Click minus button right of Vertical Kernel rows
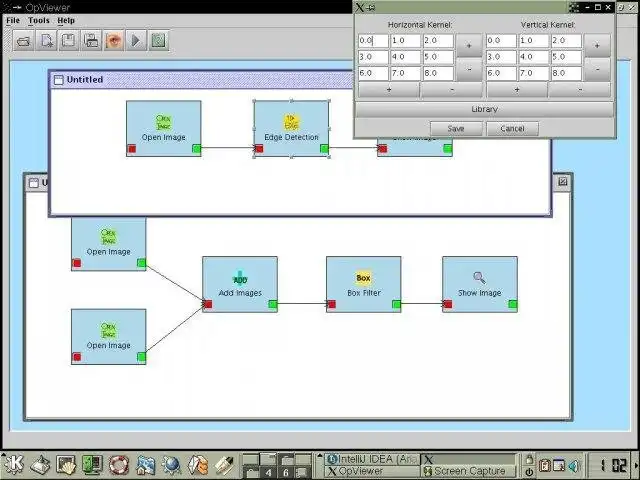This screenshot has height=480, width=640. (597, 69)
